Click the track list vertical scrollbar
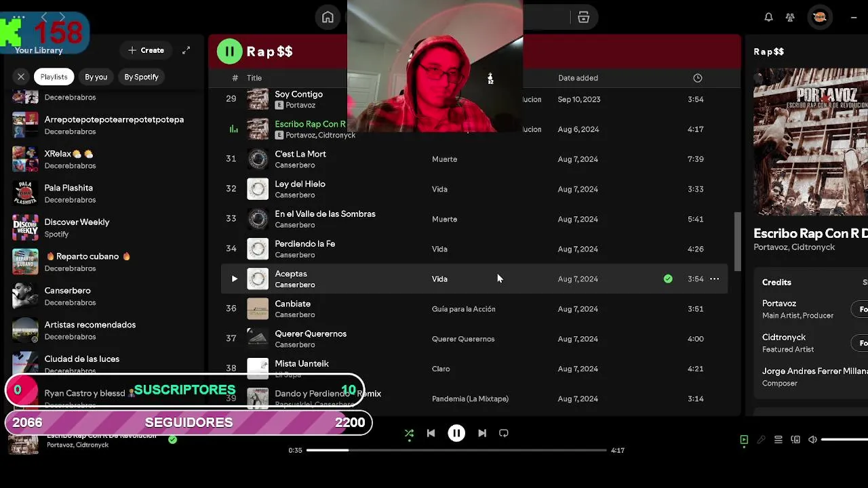Image resolution: width=868 pixels, height=488 pixels. pyautogui.click(x=737, y=241)
